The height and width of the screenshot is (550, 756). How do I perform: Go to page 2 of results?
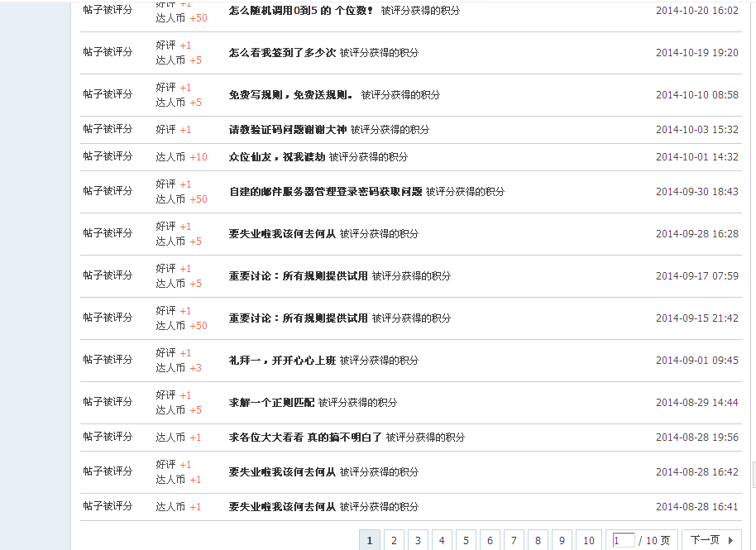pyautogui.click(x=394, y=539)
